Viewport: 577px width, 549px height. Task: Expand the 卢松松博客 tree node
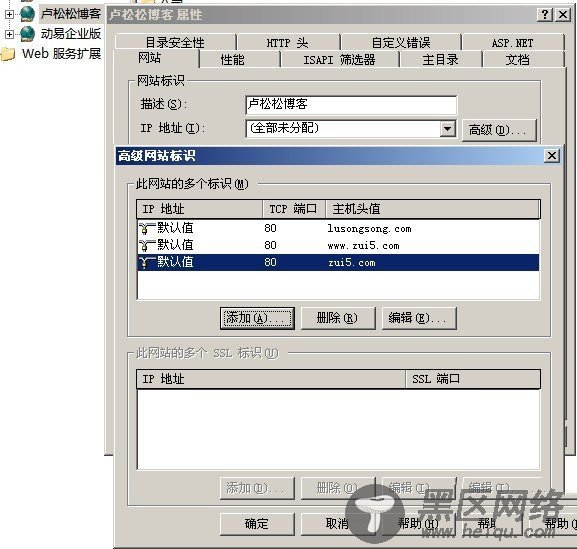(x=10, y=14)
